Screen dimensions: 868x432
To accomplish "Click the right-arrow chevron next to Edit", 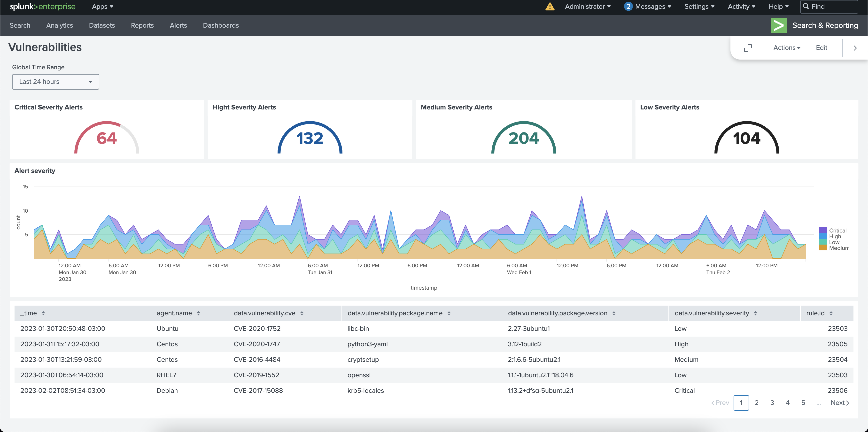I will point(855,48).
